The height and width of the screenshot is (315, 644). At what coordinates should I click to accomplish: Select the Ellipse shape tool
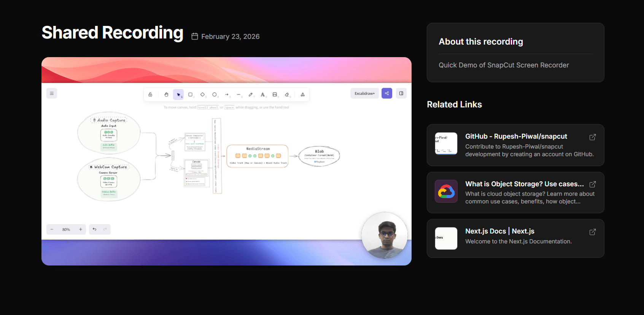point(215,94)
